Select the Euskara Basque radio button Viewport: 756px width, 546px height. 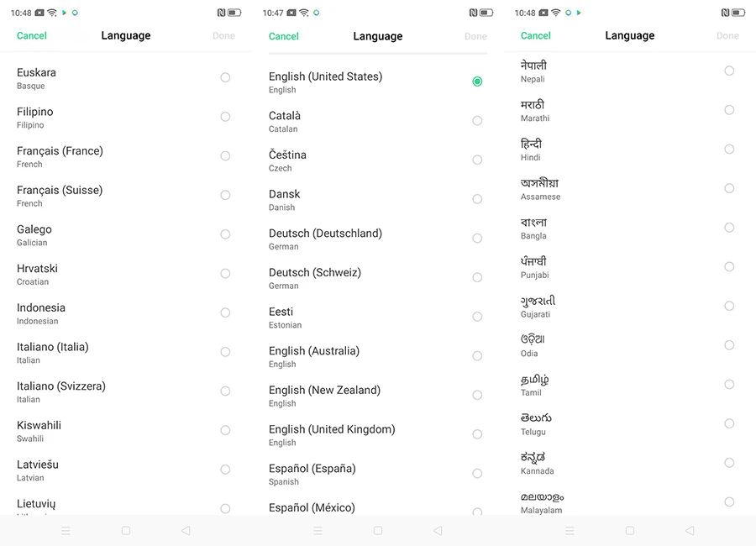point(225,77)
